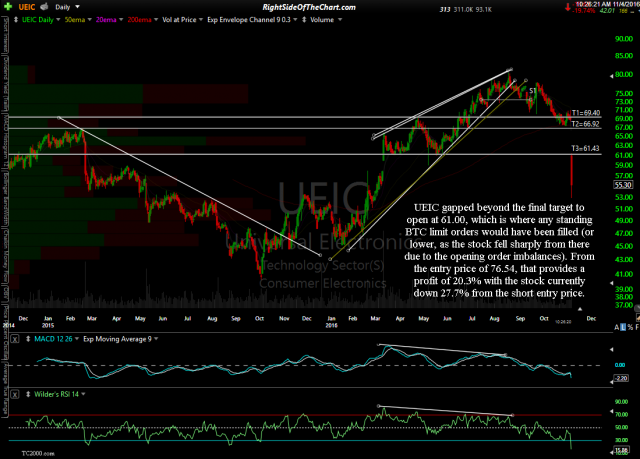The width and height of the screenshot is (640, 459).
Task: Grab the MACD pane move handle
Action: [28, 339]
